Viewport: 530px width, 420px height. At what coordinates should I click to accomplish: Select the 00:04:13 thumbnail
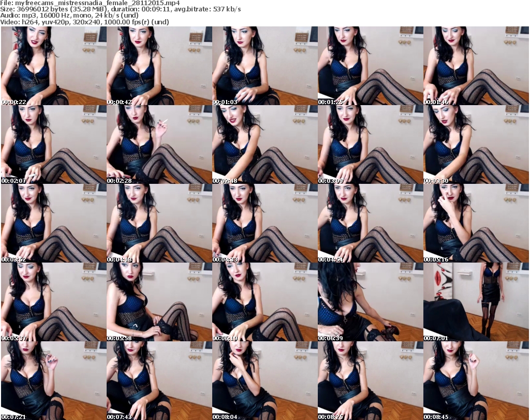click(159, 223)
